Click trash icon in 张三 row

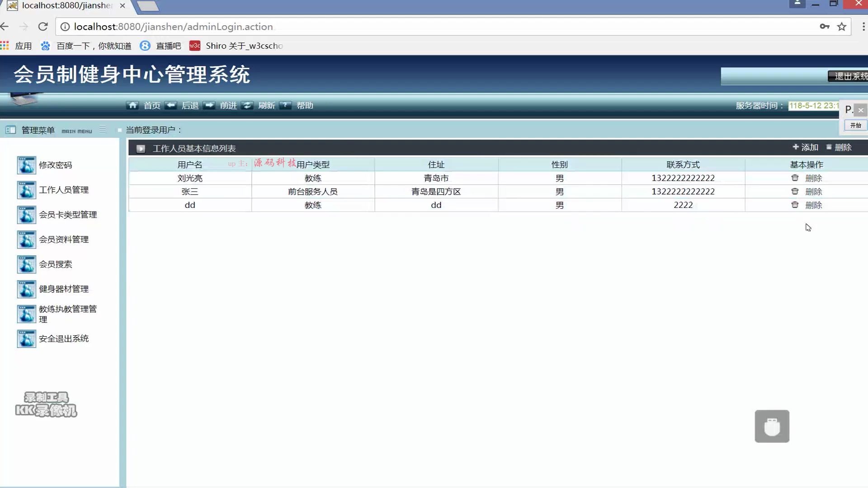click(795, 192)
